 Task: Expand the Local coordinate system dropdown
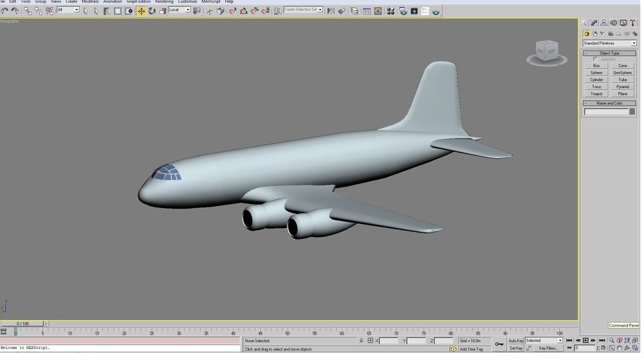click(180, 10)
